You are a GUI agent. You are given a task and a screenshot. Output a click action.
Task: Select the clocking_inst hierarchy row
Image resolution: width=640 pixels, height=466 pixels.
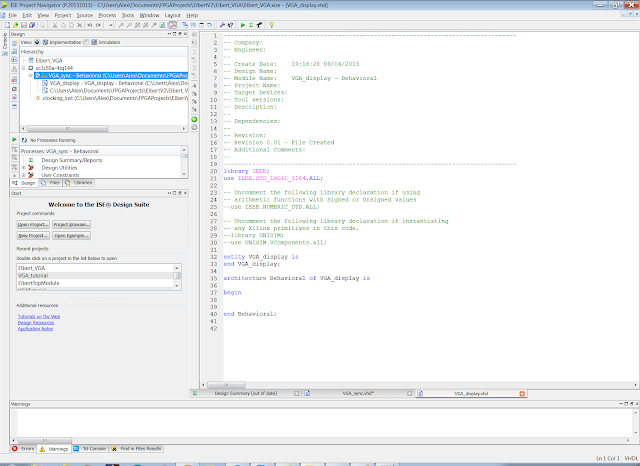(111, 98)
